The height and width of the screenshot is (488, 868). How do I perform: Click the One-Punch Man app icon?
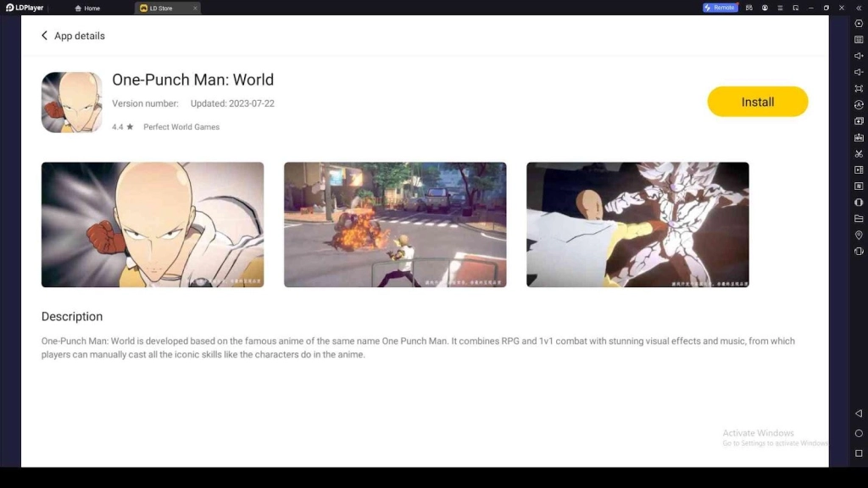click(x=72, y=103)
